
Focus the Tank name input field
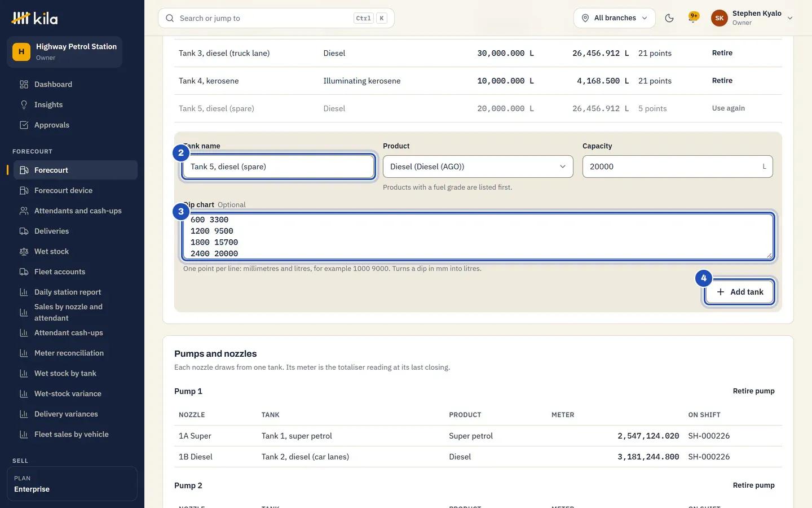pyautogui.click(x=279, y=167)
